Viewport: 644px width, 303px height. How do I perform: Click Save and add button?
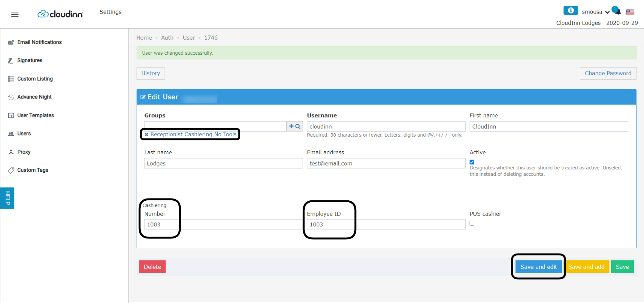pyautogui.click(x=587, y=267)
